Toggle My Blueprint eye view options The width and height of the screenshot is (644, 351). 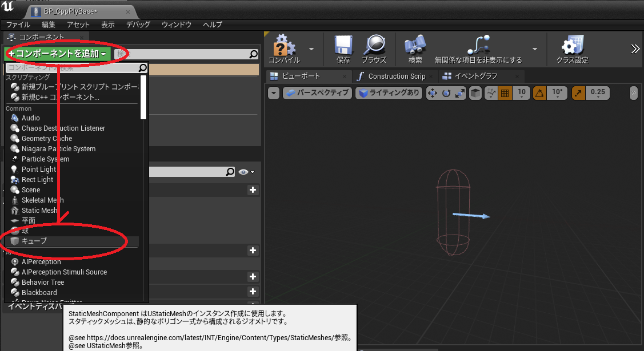tap(246, 172)
